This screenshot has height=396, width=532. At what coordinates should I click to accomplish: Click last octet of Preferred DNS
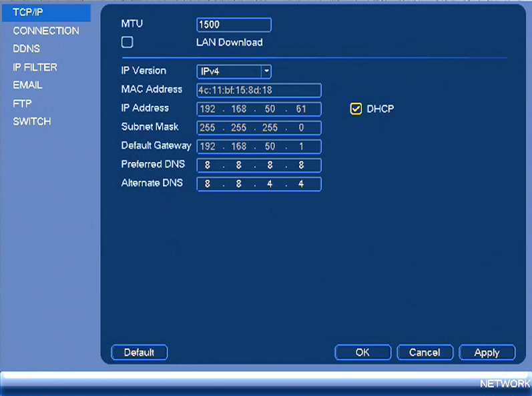pyautogui.click(x=301, y=165)
